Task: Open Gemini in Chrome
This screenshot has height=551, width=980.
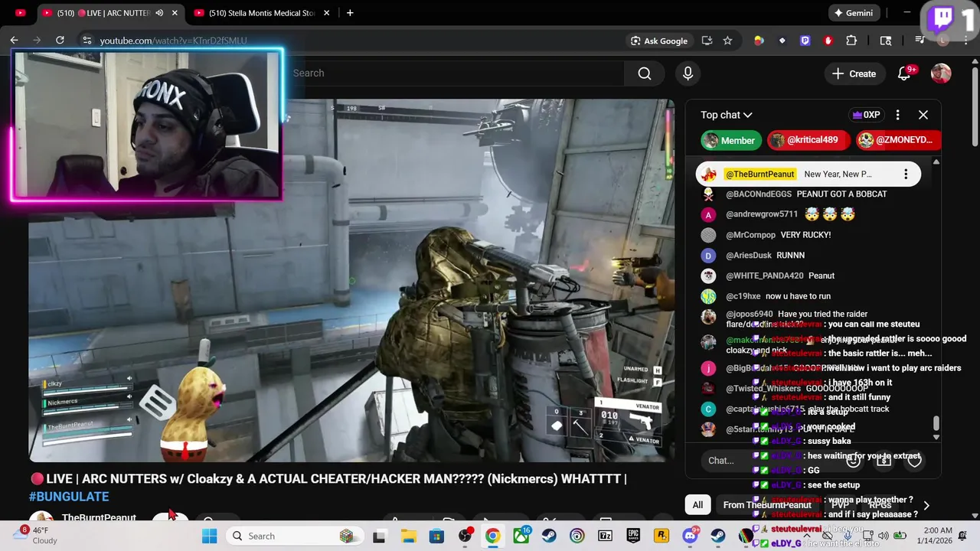Action: (x=854, y=13)
